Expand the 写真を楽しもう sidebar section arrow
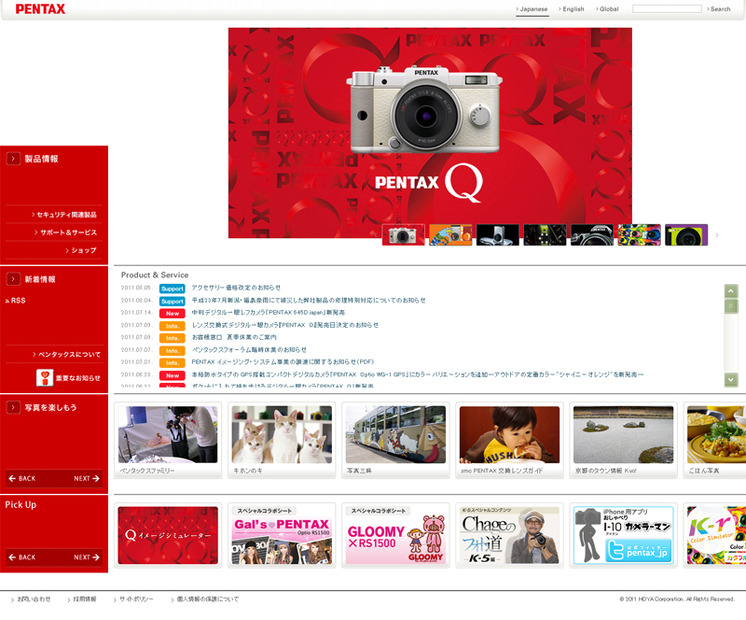 [x=13, y=407]
